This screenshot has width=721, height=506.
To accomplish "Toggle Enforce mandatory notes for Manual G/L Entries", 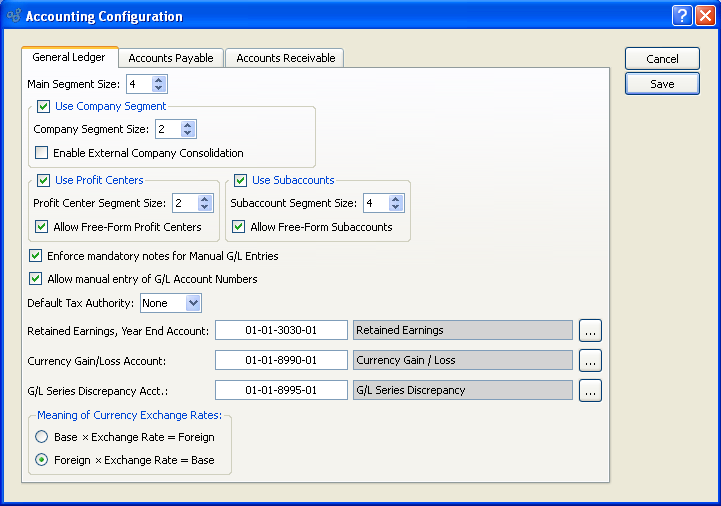I will [37, 256].
